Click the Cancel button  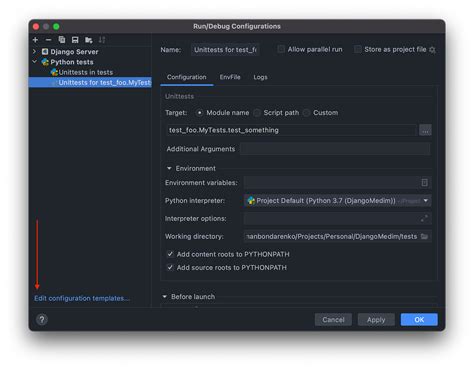coord(333,320)
